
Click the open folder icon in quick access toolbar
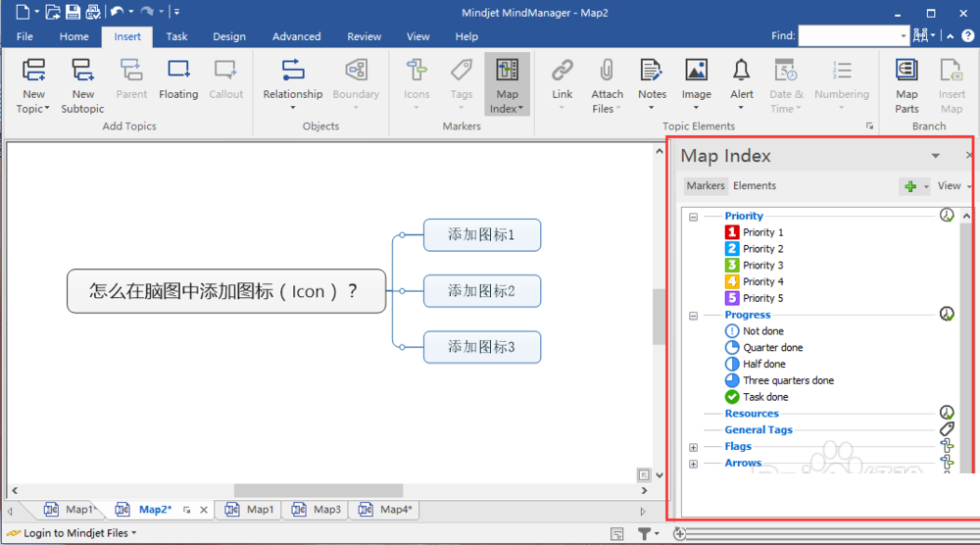pyautogui.click(x=53, y=11)
